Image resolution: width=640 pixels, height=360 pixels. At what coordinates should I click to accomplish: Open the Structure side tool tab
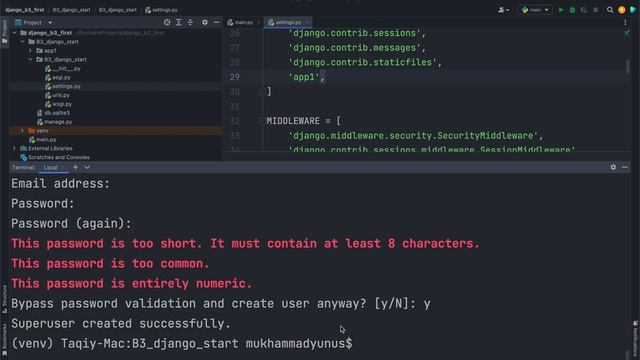(4, 299)
